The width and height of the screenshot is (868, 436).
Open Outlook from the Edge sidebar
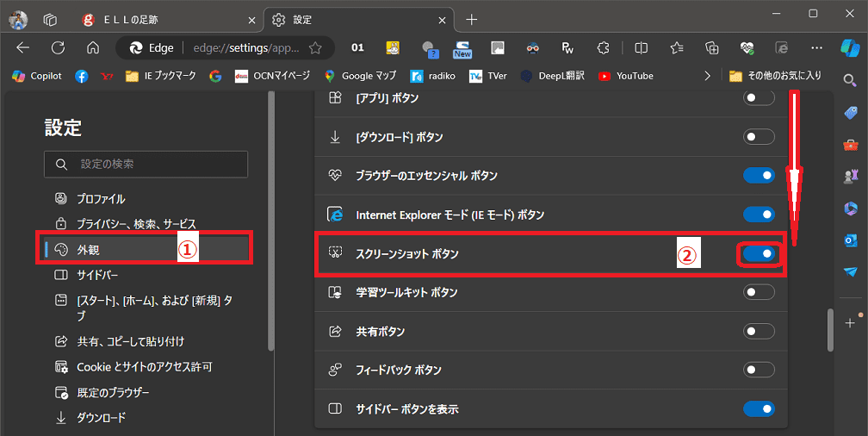click(851, 240)
